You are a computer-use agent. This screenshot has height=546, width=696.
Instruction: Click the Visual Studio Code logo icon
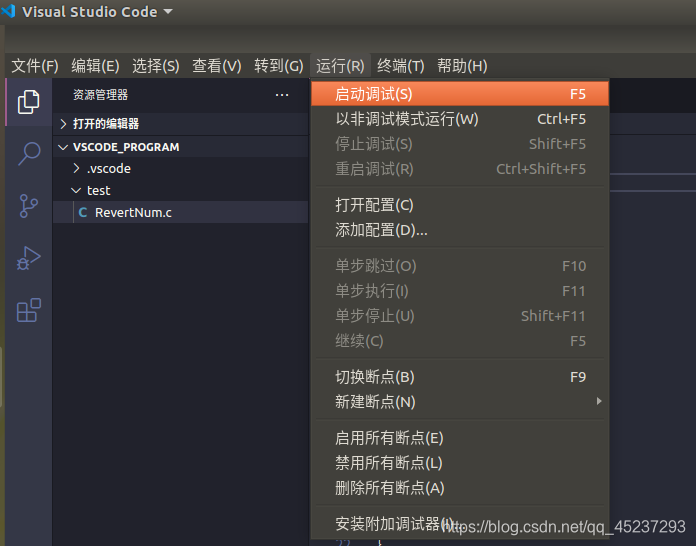point(9,11)
